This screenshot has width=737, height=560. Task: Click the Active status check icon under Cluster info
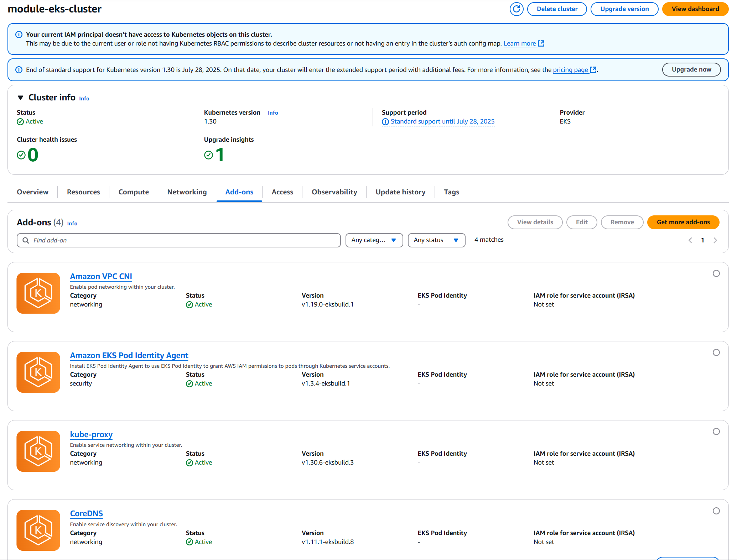[20, 122]
